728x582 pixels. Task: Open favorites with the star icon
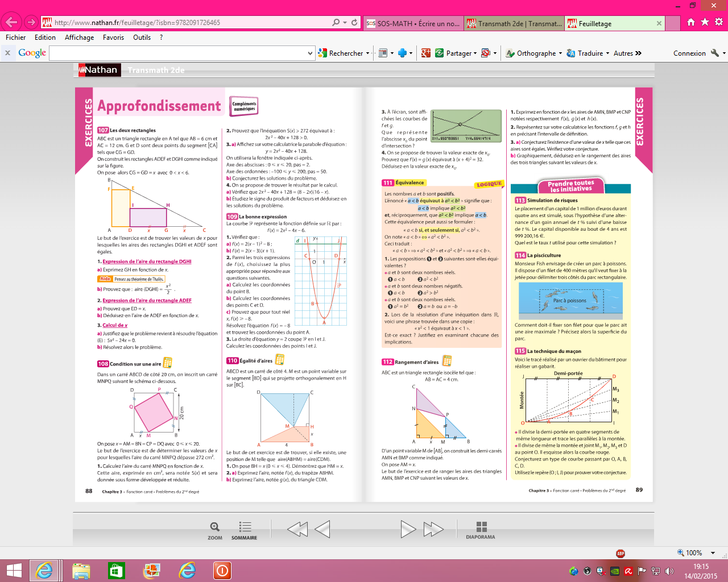coord(705,22)
